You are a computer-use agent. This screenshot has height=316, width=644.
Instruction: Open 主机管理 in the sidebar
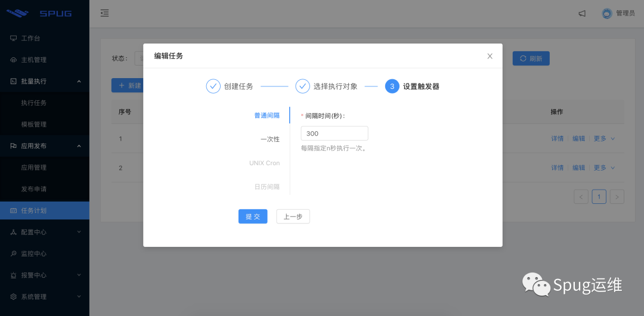(44, 60)
